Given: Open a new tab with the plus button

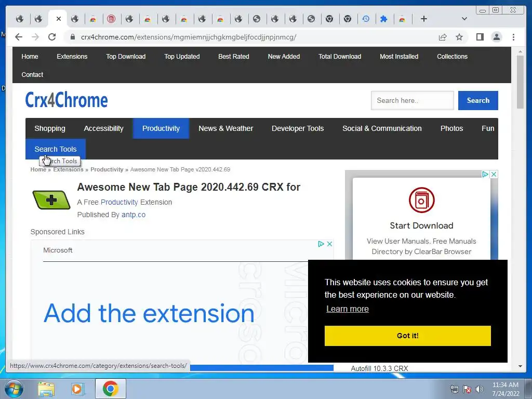Looking at the screenshot, I should 424,19.
